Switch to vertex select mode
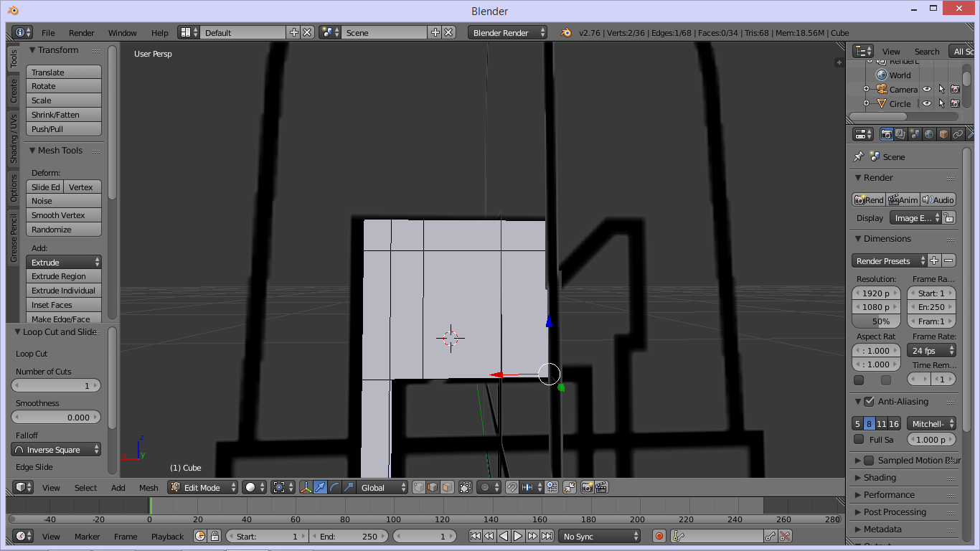 click(419, 487)
